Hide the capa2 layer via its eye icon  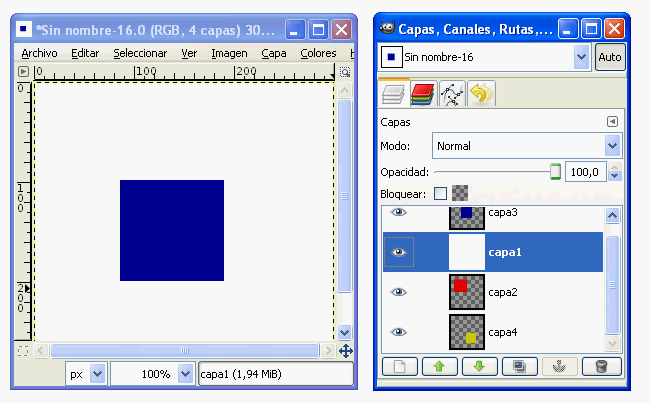click(398, 292)
